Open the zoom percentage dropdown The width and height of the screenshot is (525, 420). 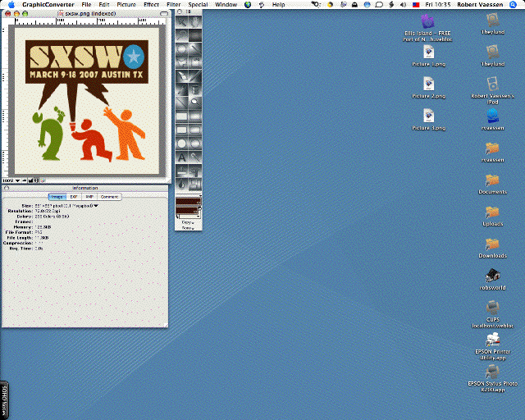(10, 179)
